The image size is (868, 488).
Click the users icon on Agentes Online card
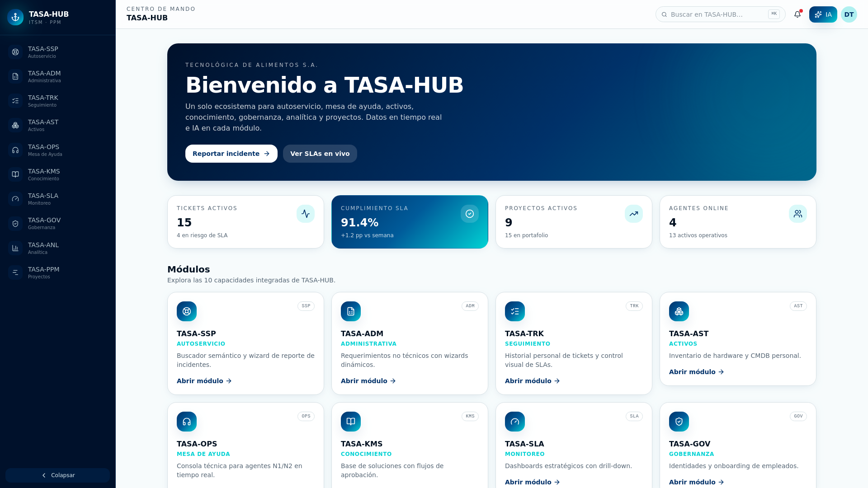pos(798,214)
